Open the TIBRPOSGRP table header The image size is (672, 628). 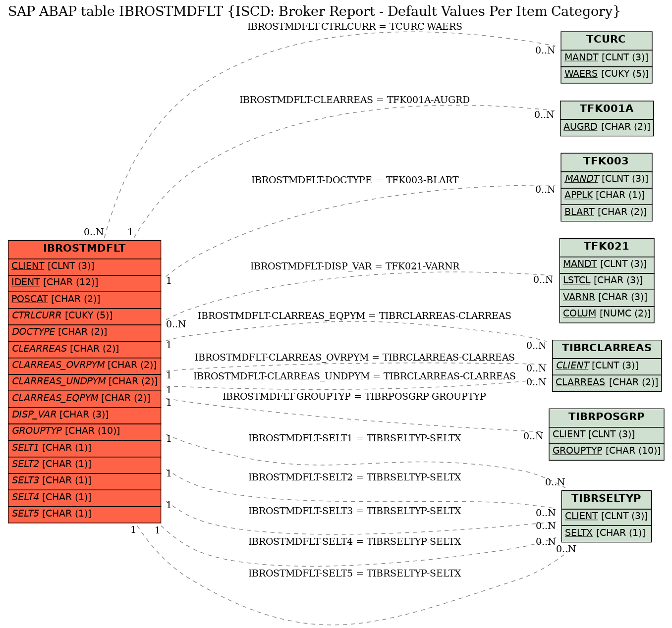[x=607, y=417]
